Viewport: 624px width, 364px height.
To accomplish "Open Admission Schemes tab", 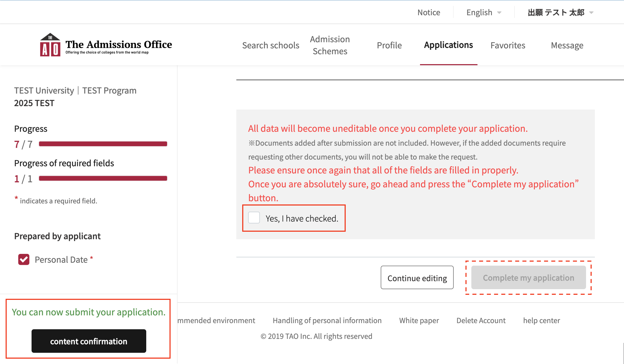I will 330,45.
